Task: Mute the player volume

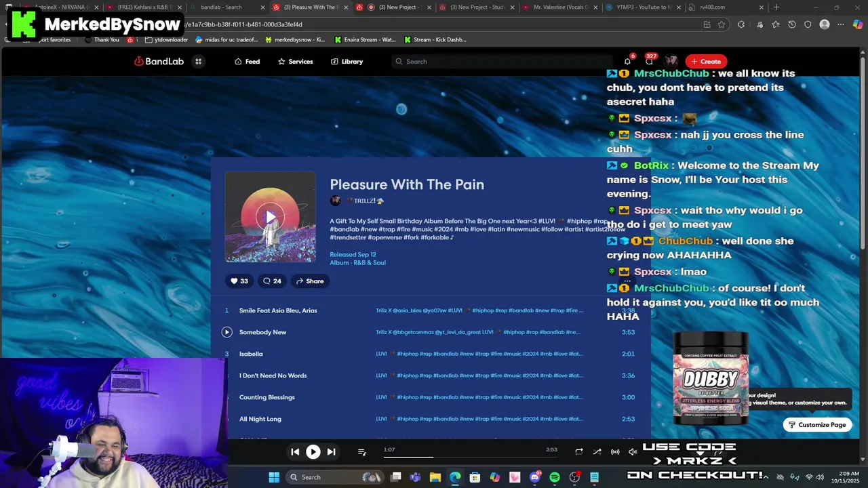Action: pos(633,451)
